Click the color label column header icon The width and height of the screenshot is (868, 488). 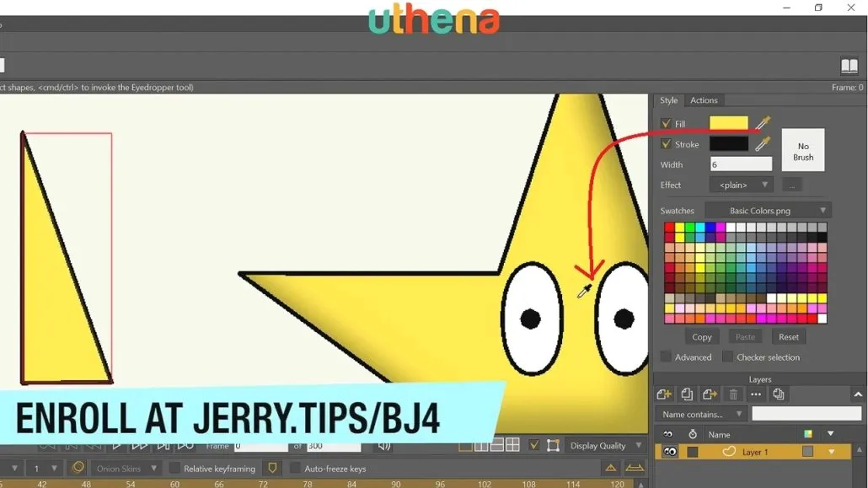coord(808,434)
